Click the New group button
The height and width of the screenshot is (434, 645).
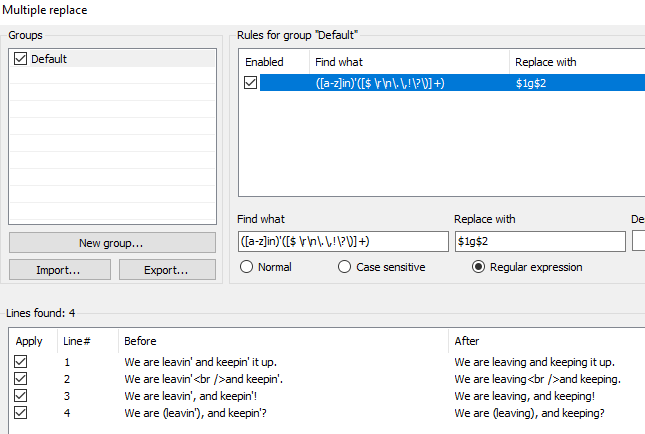pos(112,243)
